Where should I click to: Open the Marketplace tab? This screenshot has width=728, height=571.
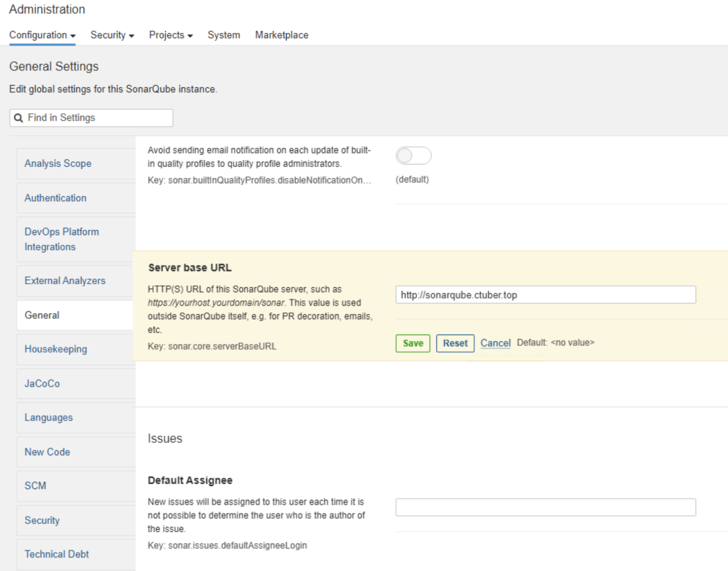281,35
